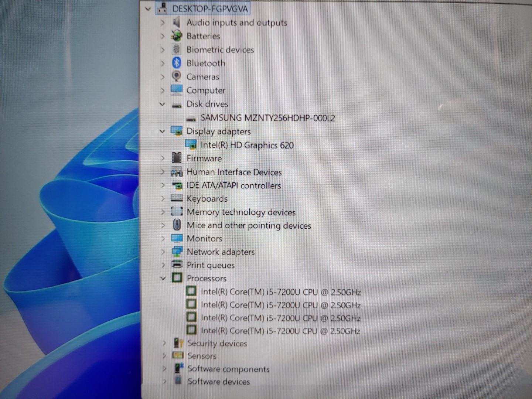
Task: Expand the Network adapters category
Action: 163,252
